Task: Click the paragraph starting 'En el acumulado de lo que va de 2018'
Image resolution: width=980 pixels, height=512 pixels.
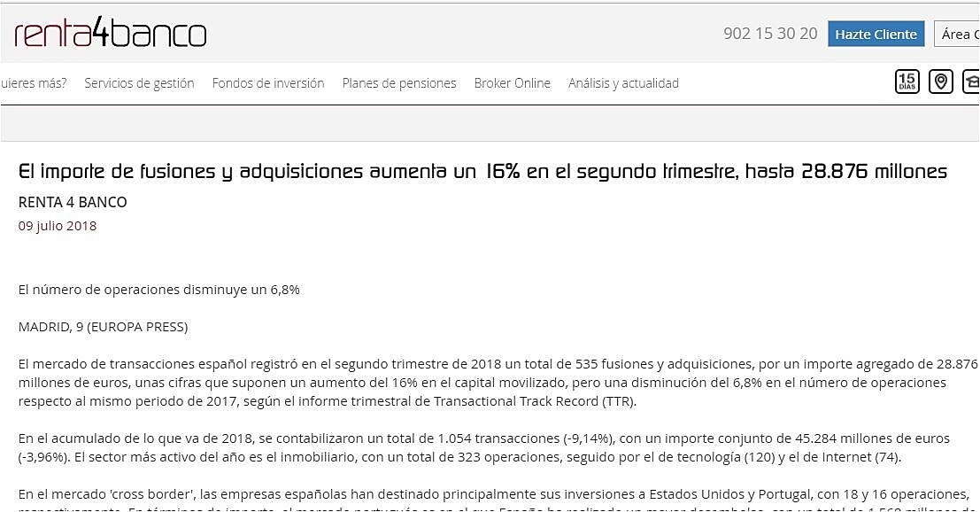Action: click(x=483, y=447)
